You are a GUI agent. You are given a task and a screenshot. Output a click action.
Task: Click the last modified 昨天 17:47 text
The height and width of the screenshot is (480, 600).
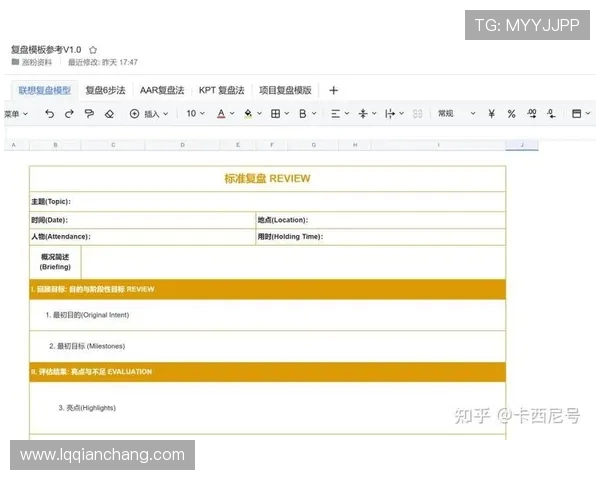pyautogui.click(x=103, y=62)
